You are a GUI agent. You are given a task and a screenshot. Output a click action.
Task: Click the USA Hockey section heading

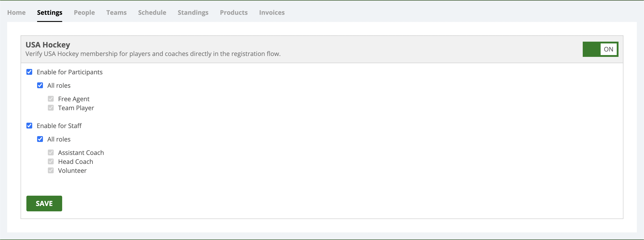click(x=48, y=45)
